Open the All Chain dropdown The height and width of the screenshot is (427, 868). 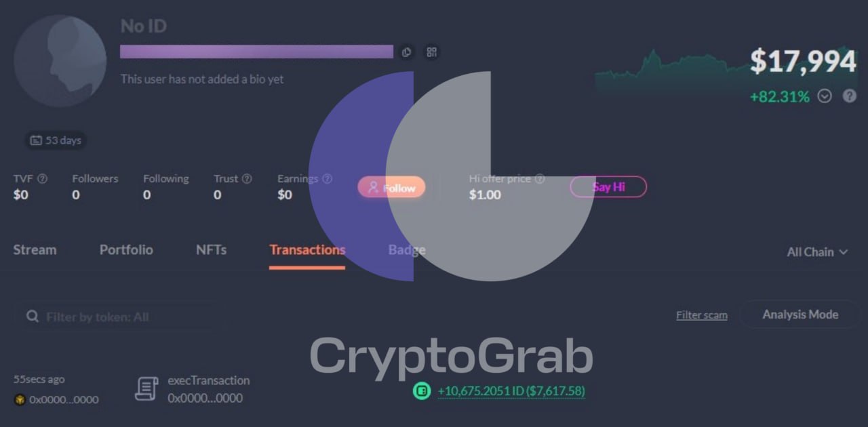coord(817,252)
